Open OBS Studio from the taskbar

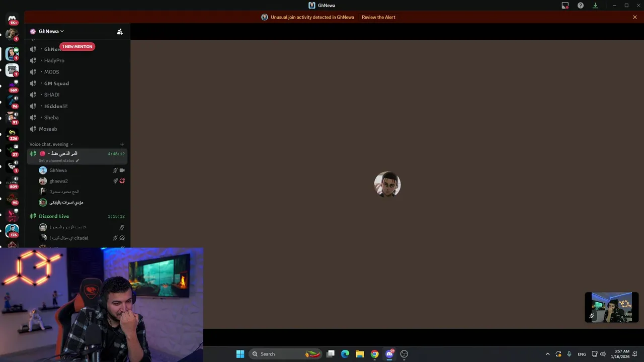pos(404,354)
